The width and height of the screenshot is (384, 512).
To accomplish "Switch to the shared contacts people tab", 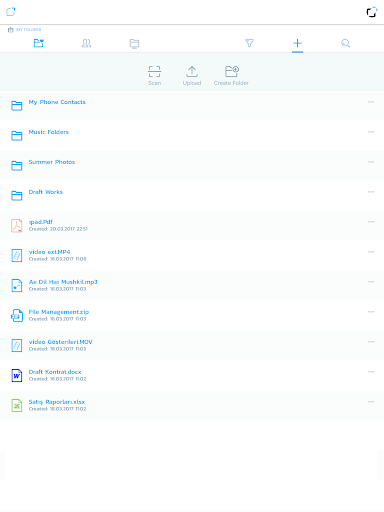I will coord(86,43).
